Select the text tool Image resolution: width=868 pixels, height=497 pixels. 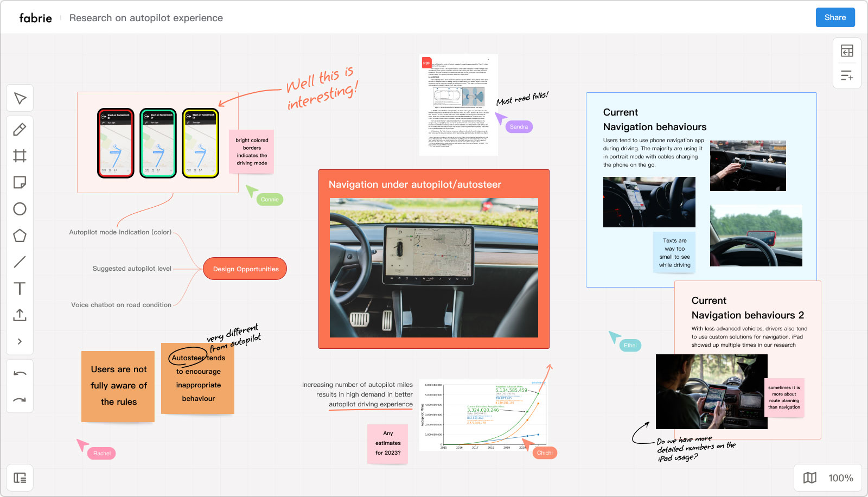(20, 288)
